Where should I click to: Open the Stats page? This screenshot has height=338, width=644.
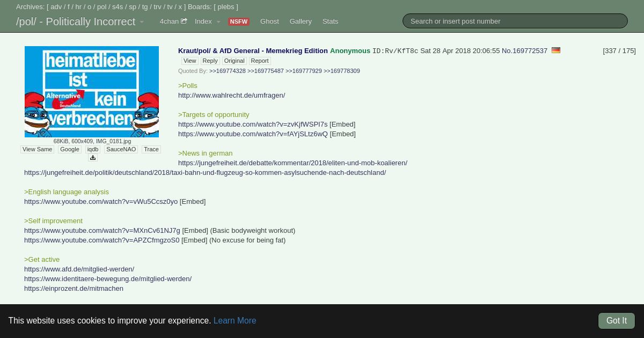[331, 21]
